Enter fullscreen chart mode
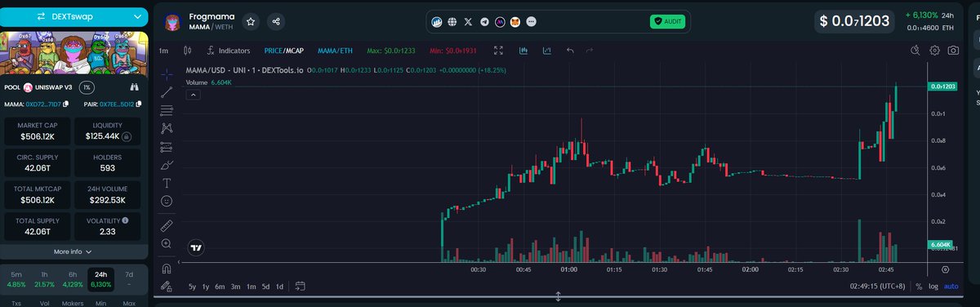980x307 pixels. point(499,51)
